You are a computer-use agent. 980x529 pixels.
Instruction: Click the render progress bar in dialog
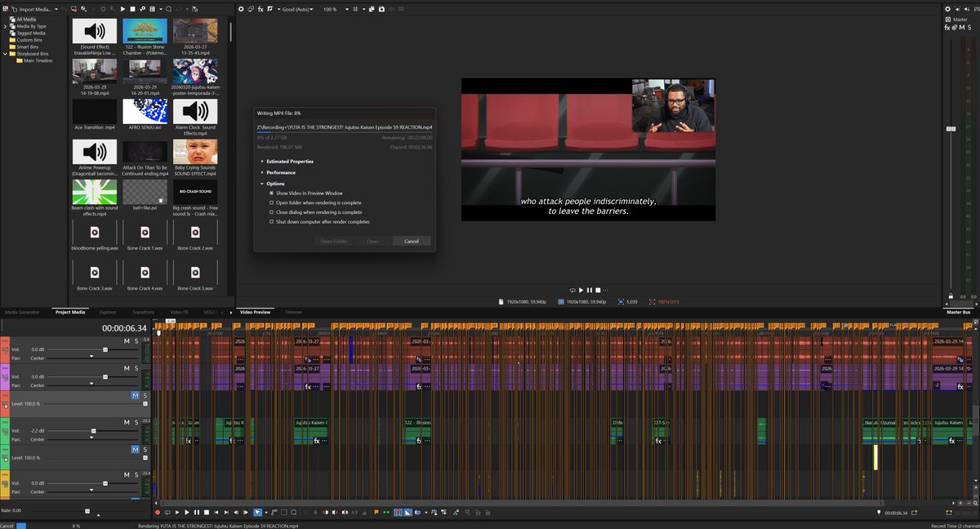[x=344, y=131]
